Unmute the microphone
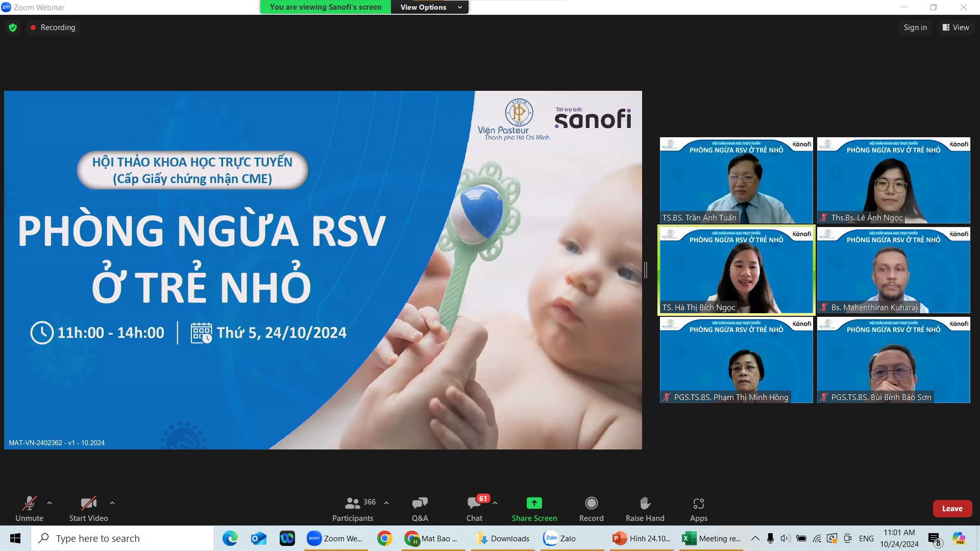980x551 pixels. point(29,508)
